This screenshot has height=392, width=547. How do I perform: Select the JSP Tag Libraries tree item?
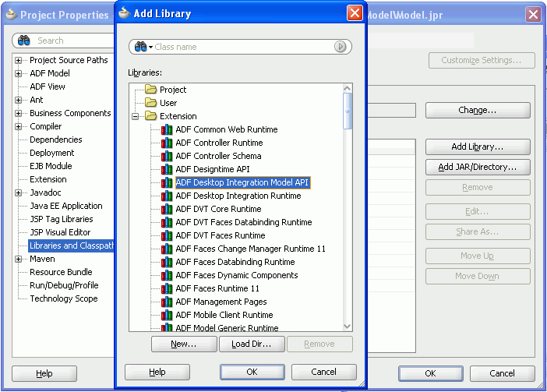[x=62, y=219]
